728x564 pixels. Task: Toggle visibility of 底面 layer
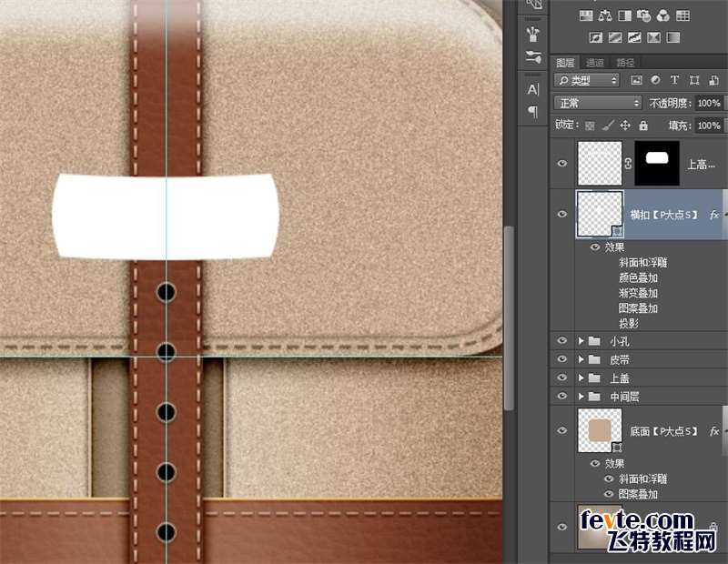[x=561, y=431]
